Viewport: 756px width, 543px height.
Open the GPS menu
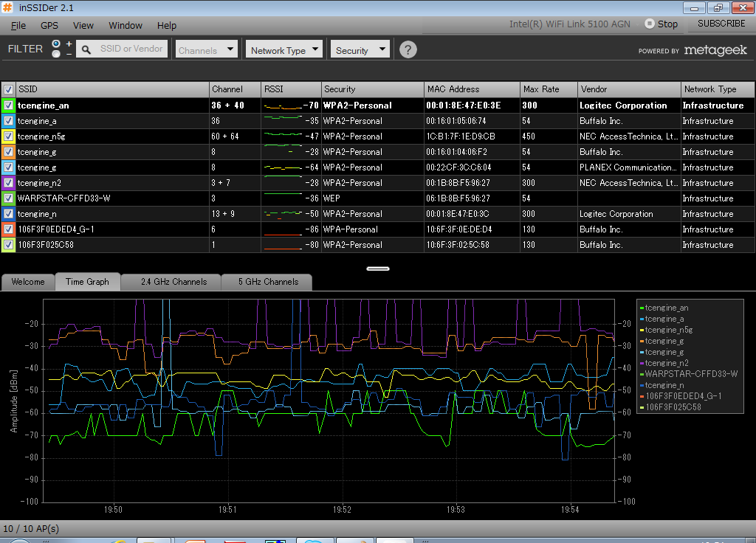[x=49, y=26]
